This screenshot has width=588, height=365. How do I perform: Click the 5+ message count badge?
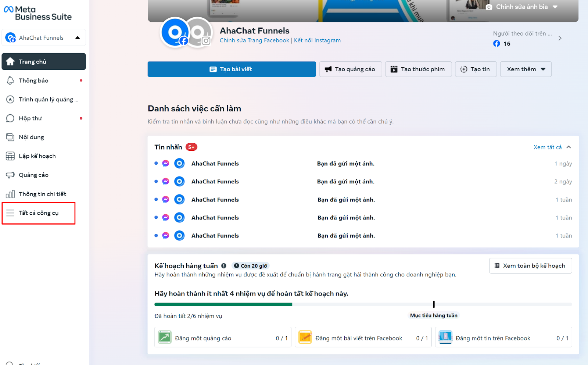[x=191, y=147]
